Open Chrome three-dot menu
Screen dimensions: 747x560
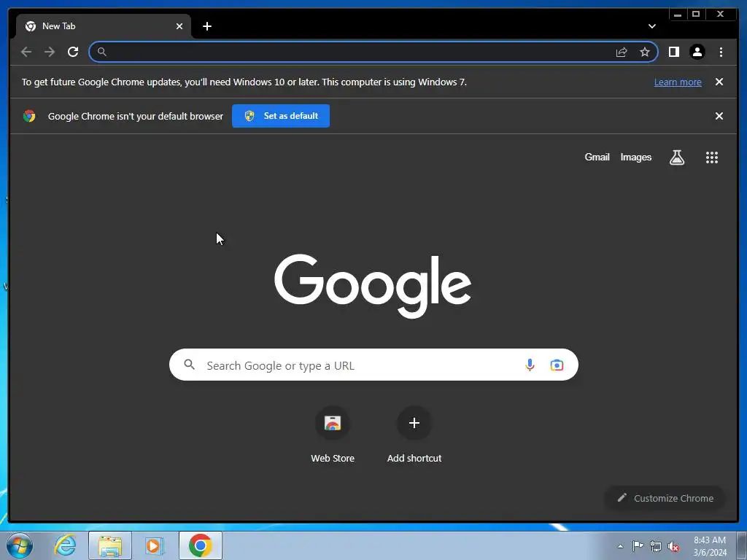click(721, 52)
